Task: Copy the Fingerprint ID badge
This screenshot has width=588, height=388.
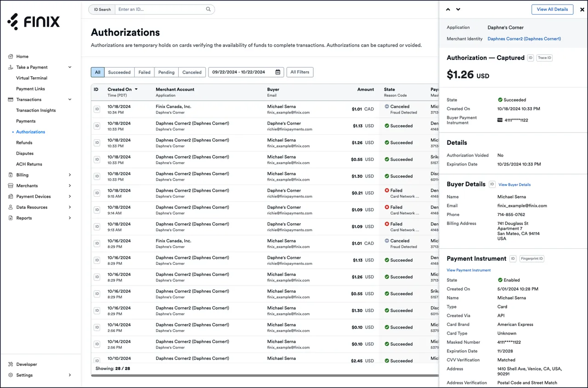Action: click(x=532, y=259)
